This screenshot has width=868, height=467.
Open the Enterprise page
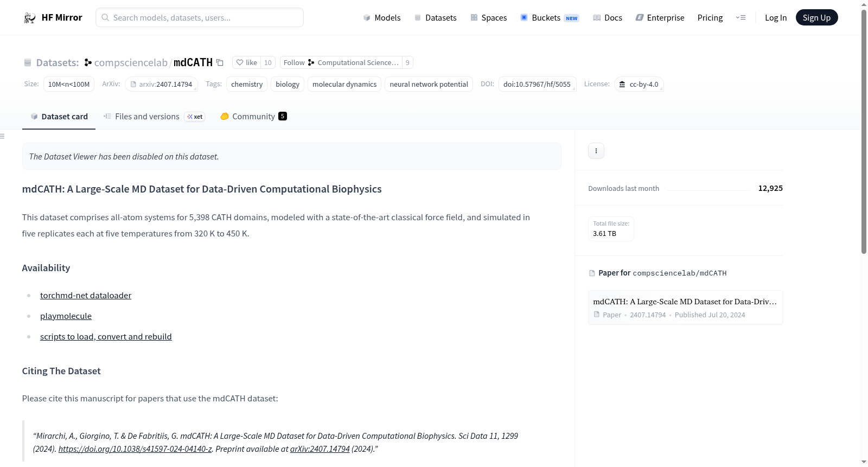click(x=660, y=17)
